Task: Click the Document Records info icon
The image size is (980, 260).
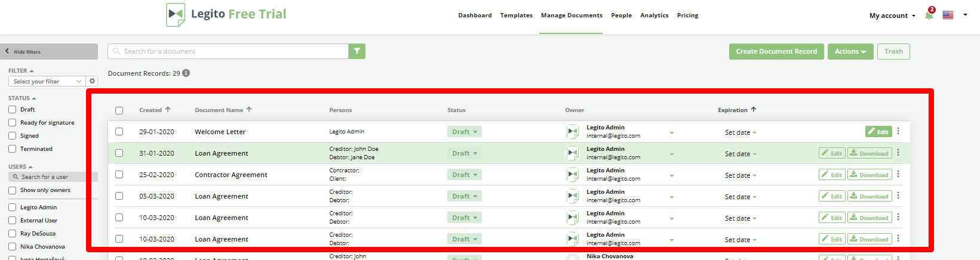Action: tap(186, 73)
